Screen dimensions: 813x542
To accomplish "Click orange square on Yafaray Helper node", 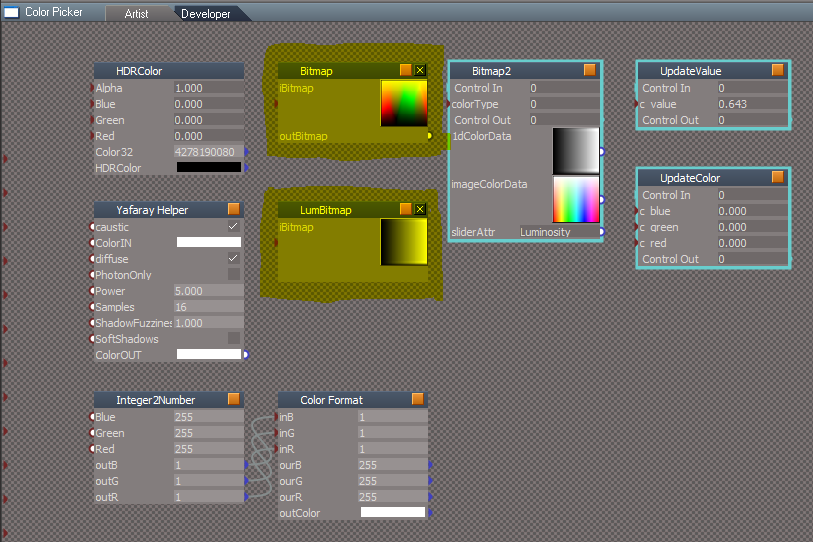I will click(x=234, y=209).
